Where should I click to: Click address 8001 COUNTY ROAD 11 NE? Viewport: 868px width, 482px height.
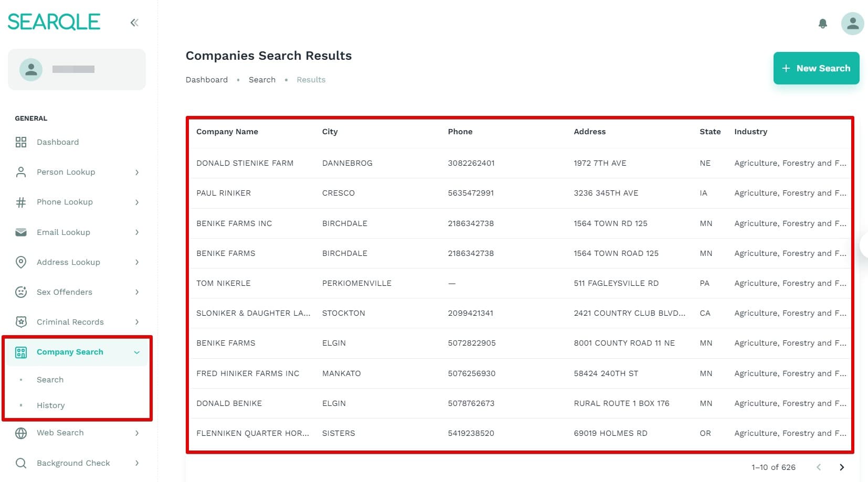tap(624, 343)
